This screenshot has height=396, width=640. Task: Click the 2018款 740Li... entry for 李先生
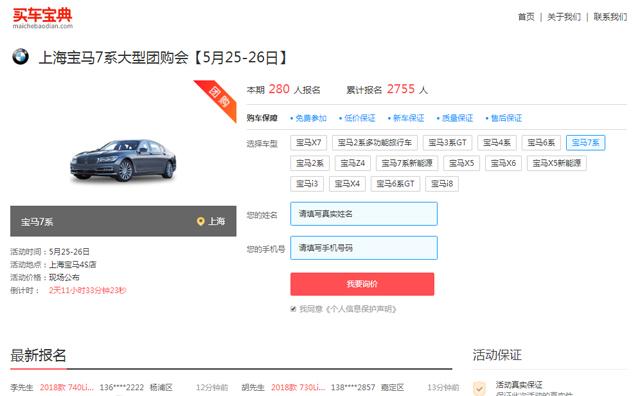pos(67,387)
